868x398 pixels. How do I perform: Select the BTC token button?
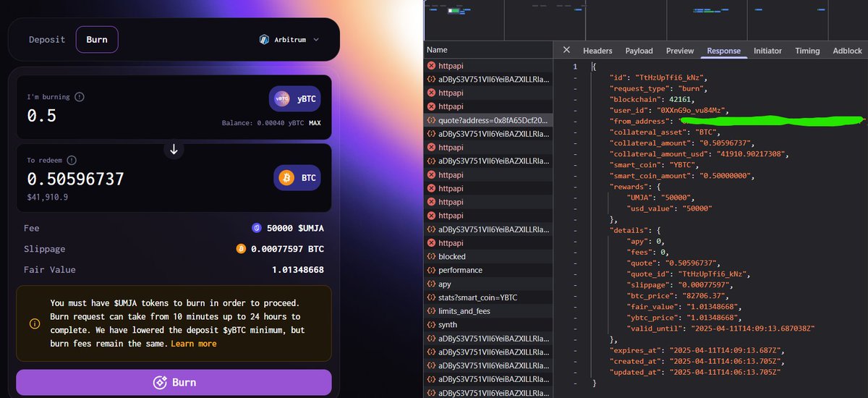(x=297, y=177)
